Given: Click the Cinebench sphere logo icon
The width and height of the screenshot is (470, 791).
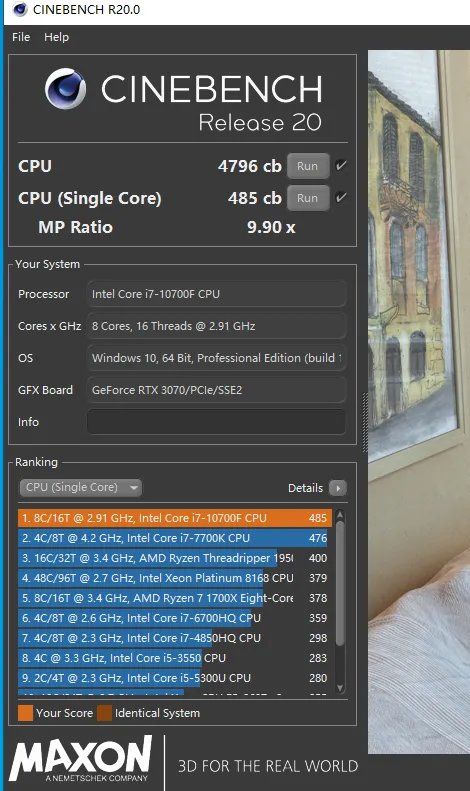Looking at the screenshot, I should (x=66, y=89).
